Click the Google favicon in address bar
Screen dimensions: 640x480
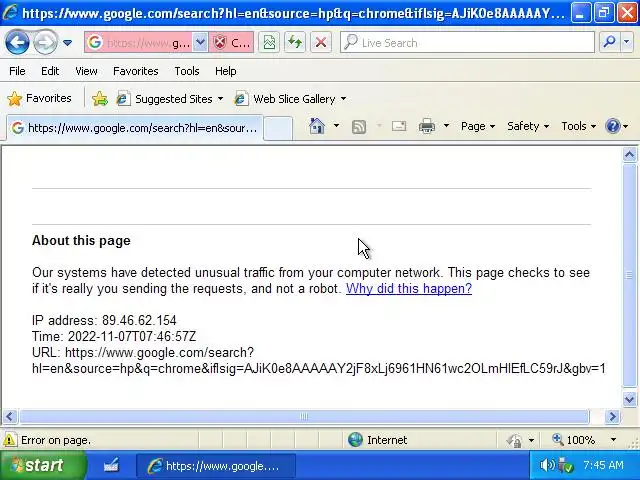pos(95,42)
